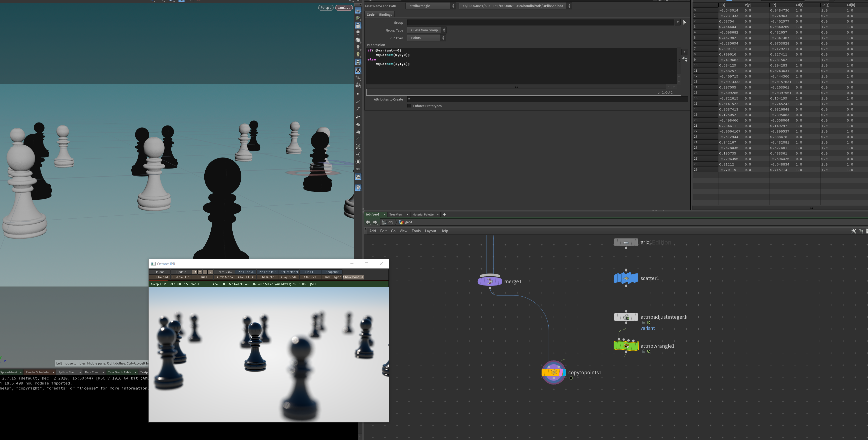Click the camera lock icon in viewport sidebar
Viewport: 868px width, 440px height.
pyautogui.click(x=358, y=25)
